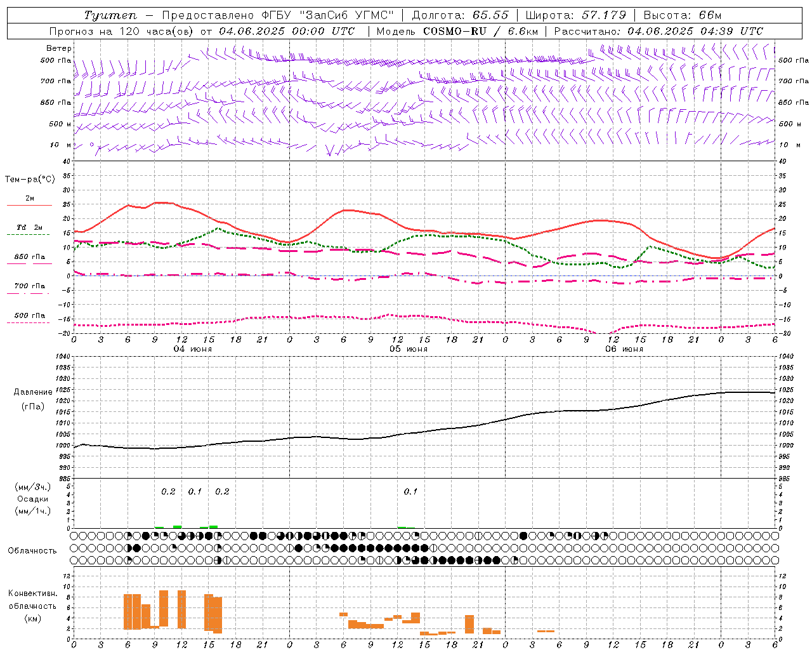Click the solid red "2м" legend line
This screenshot has width=812, height=650.
pyautogui.click(x=29, y=205)
